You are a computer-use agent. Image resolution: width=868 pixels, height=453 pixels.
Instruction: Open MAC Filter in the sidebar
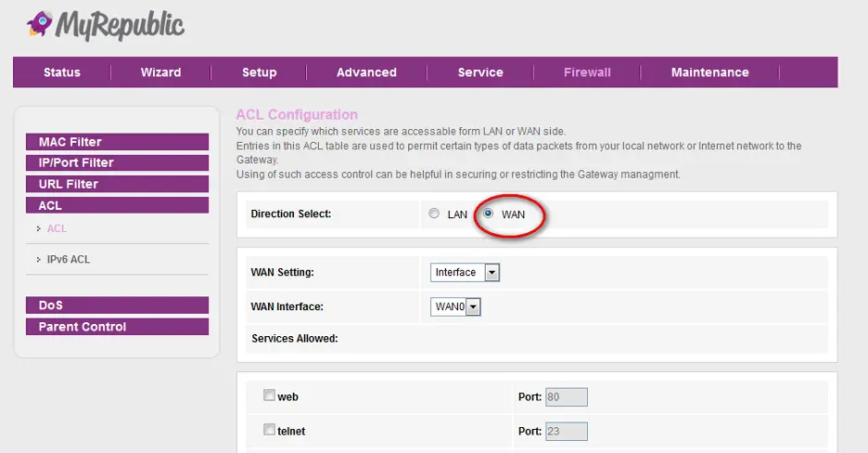pyautogui.click(x=117, y=142)
